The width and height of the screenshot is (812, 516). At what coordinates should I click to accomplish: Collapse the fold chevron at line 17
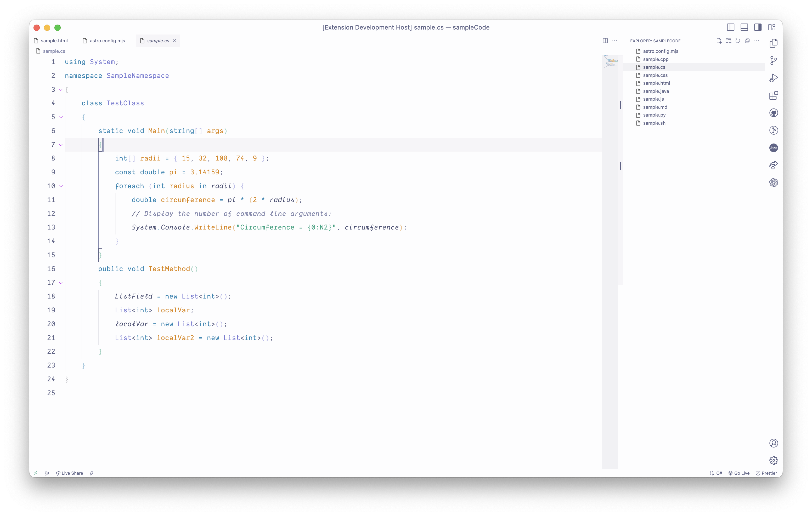pos(61,283)
